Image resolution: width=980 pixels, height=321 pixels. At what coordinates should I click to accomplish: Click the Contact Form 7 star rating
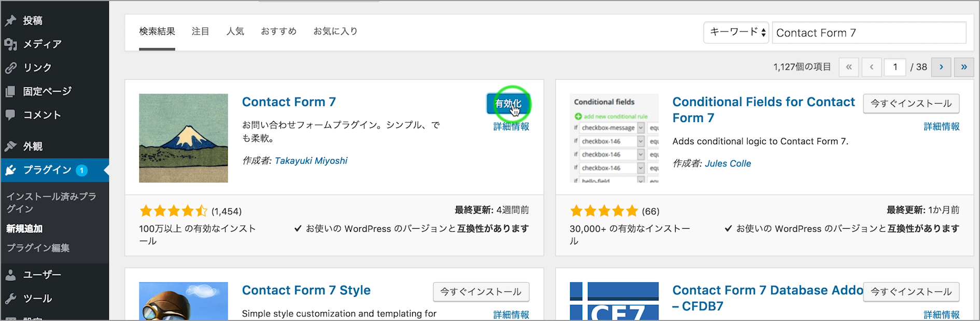[173, 211]
